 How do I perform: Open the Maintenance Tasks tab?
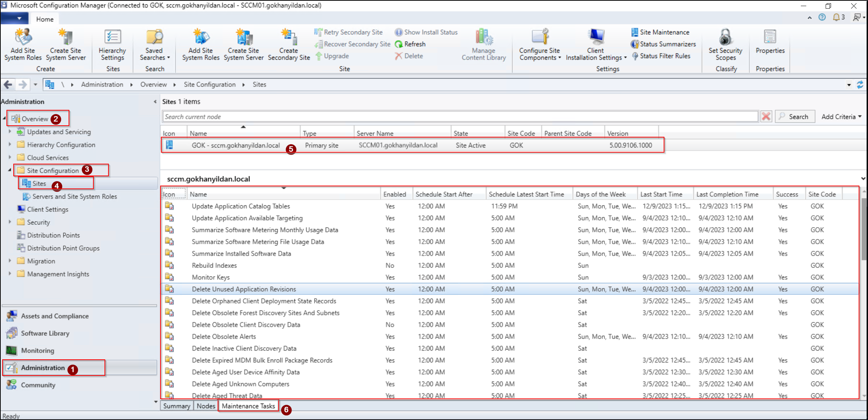[x=248, y=406]
